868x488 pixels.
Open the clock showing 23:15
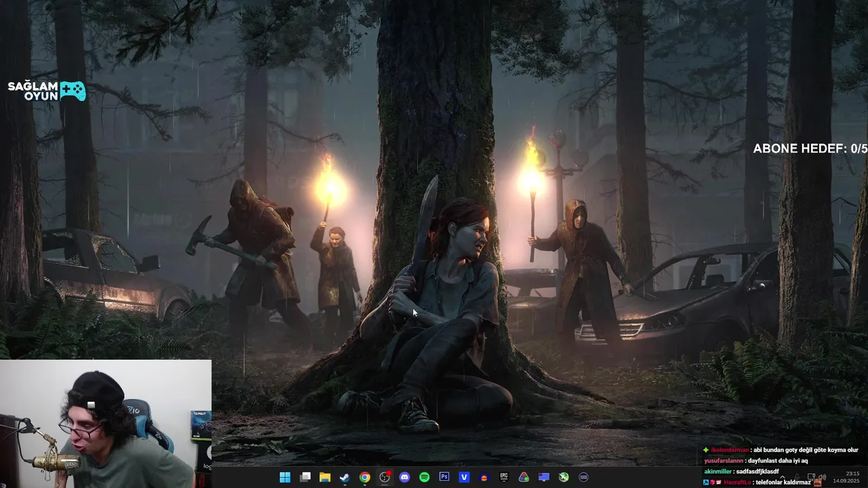click(852, 473)
